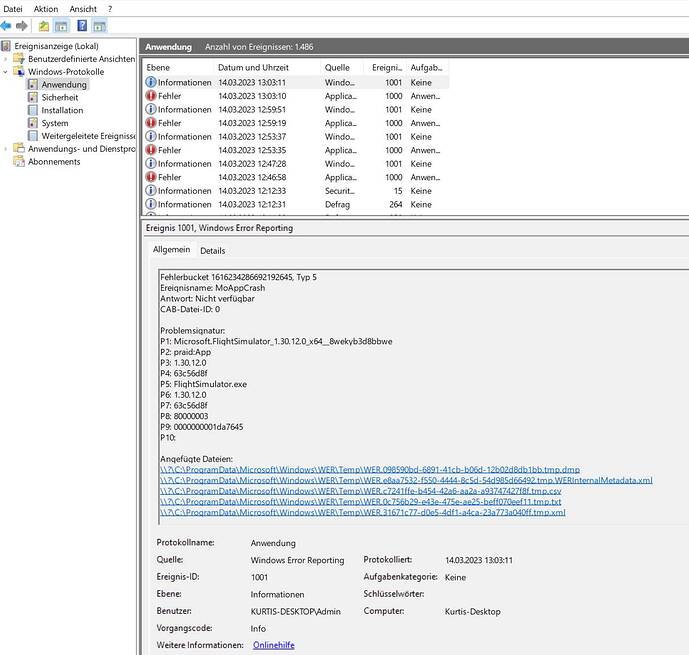The width and height of the screenshot is (689, 655).
Task: Open Weitergeleitete Ereignisse log
Action: click(x=88, y=136)
